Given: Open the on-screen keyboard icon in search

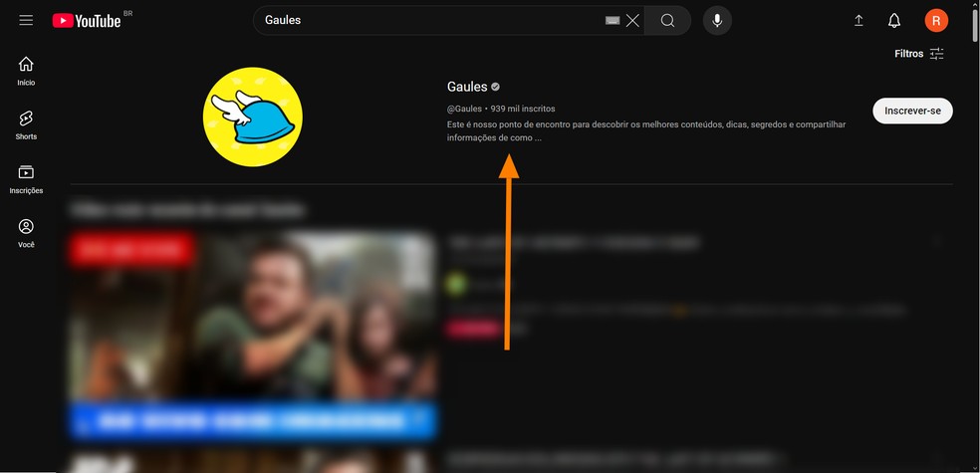Looking at the screenshot, I should 612,21.
